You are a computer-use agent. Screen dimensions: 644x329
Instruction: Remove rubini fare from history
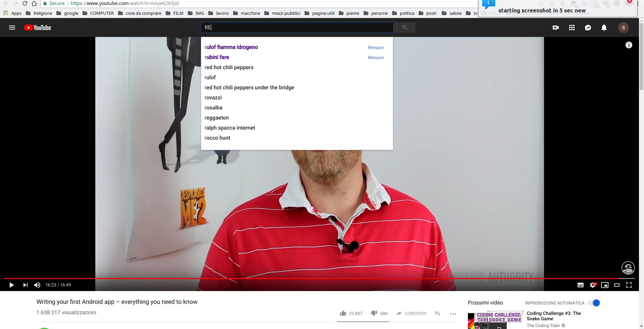pyautogui.click(x=376, y=58)
